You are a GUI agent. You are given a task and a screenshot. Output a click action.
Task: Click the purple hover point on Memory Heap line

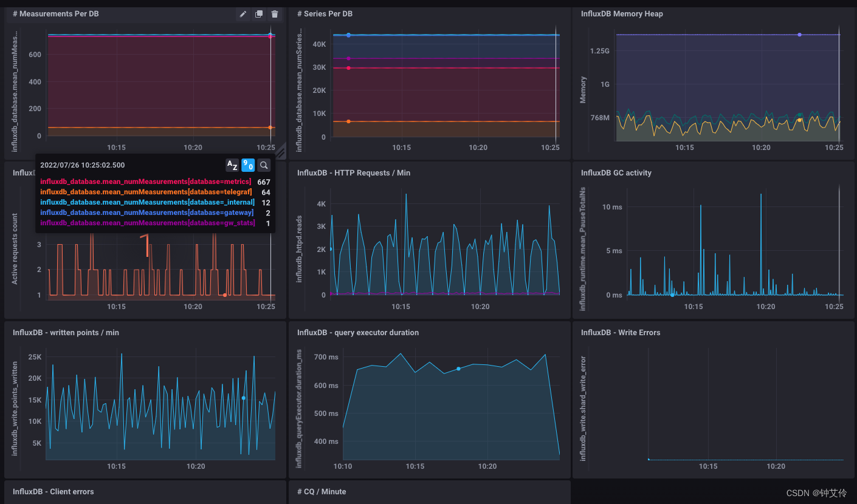click(799, 35)
